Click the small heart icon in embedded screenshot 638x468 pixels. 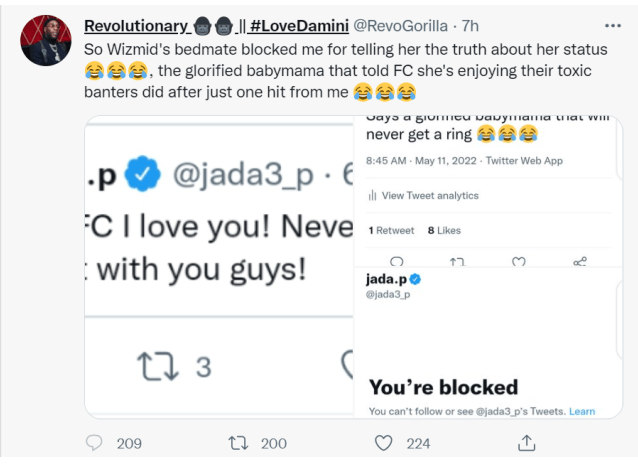[x=519, y=261]
